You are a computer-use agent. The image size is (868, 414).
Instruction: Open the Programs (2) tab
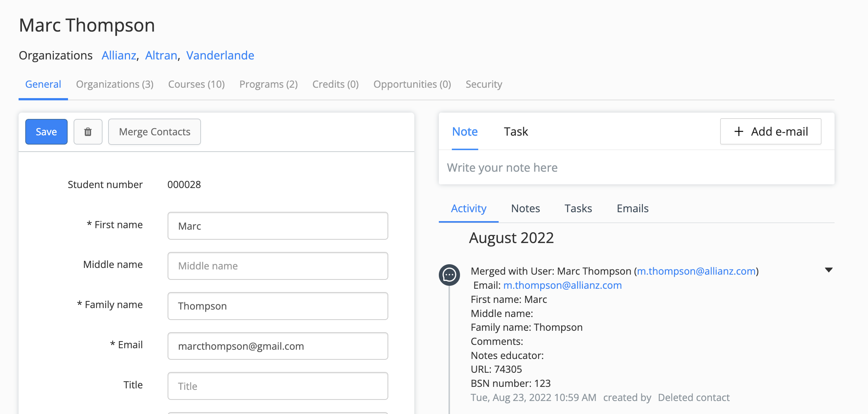[x=269, y=84]
